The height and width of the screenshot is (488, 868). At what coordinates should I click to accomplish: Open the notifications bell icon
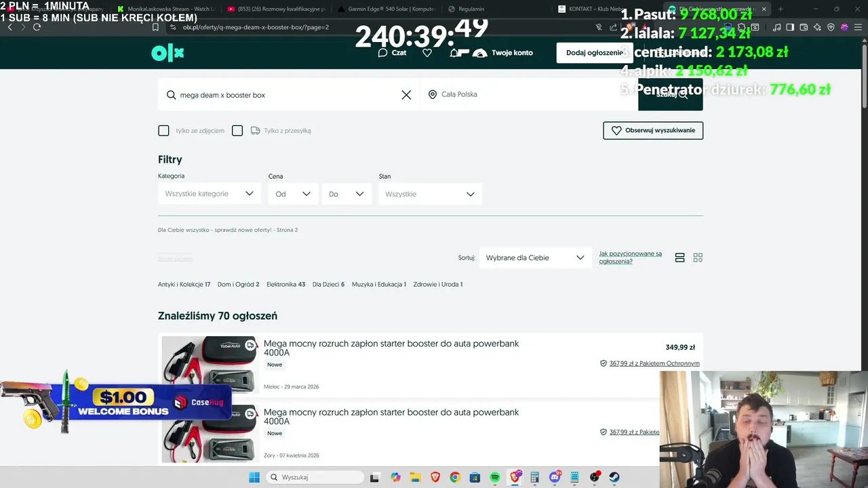(454, 53)
